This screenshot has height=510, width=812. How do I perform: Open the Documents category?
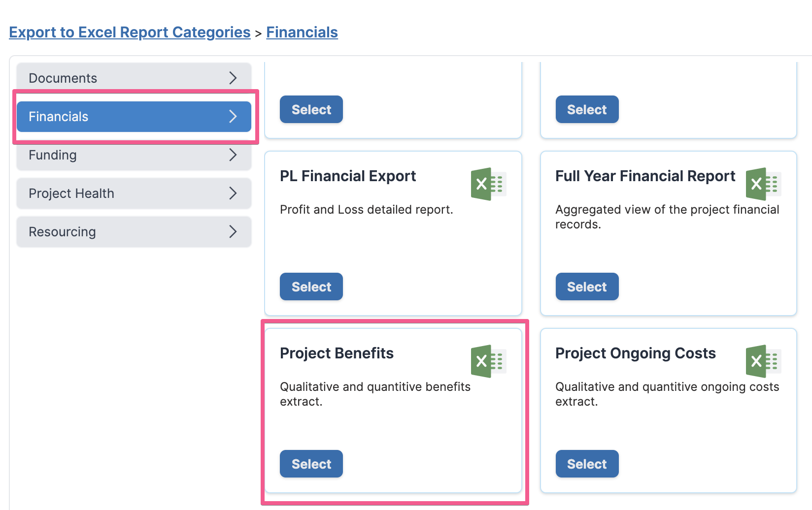(x=134, y=78)
